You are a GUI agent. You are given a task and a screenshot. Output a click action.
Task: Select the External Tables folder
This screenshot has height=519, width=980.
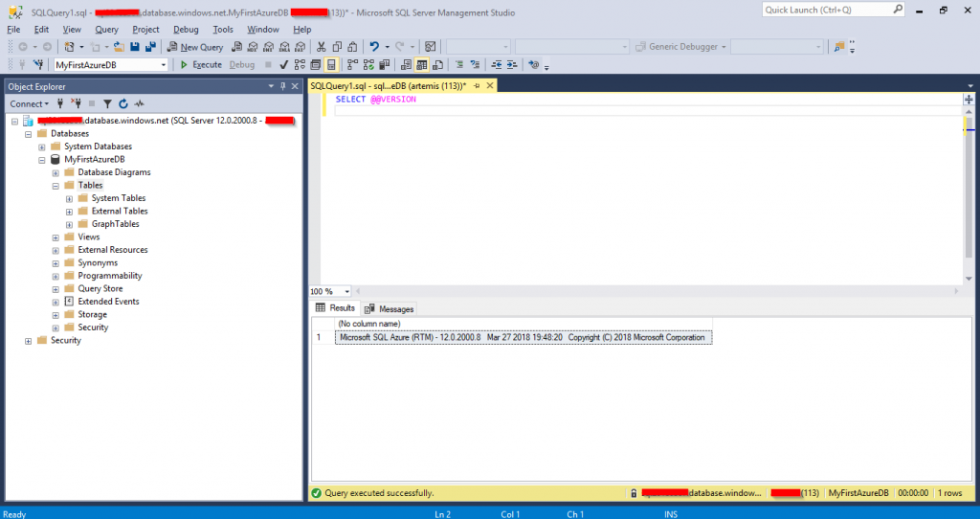[120, 211]
